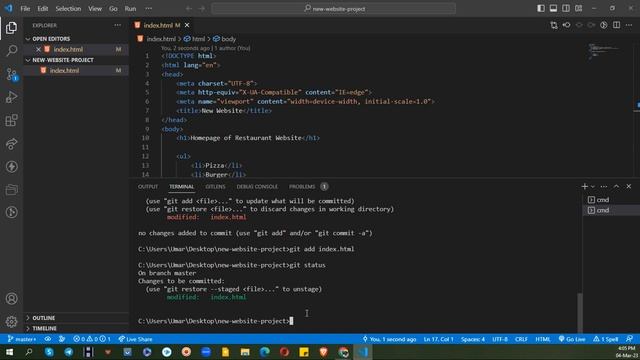Click the master branch in status bar
Viewport: 640px width, 360px height.
tap(22, 339)
